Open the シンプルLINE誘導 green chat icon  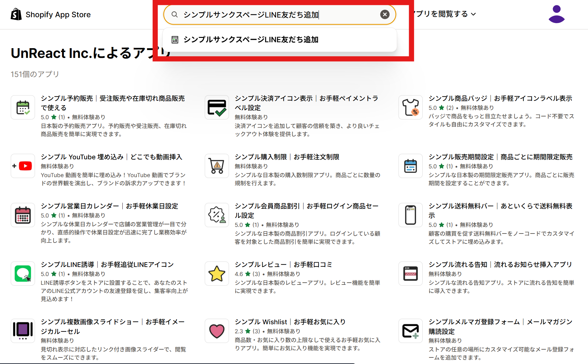point(23,274)
